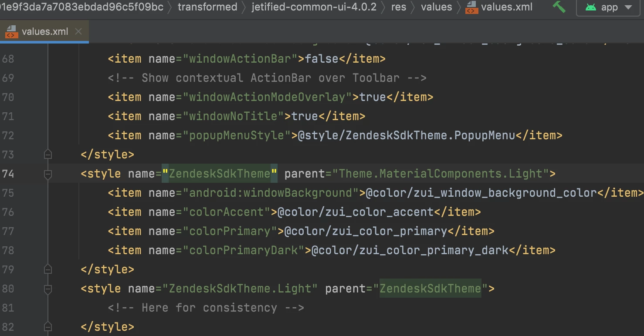Click closing </style> tag on line 79
644x336 pixels.
click(108, 269)
